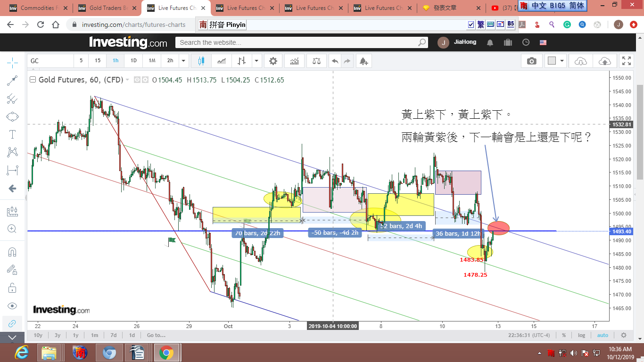The image size is (644, 362).
Task: Toggle auto scale mode
Action: click(603, 335)
